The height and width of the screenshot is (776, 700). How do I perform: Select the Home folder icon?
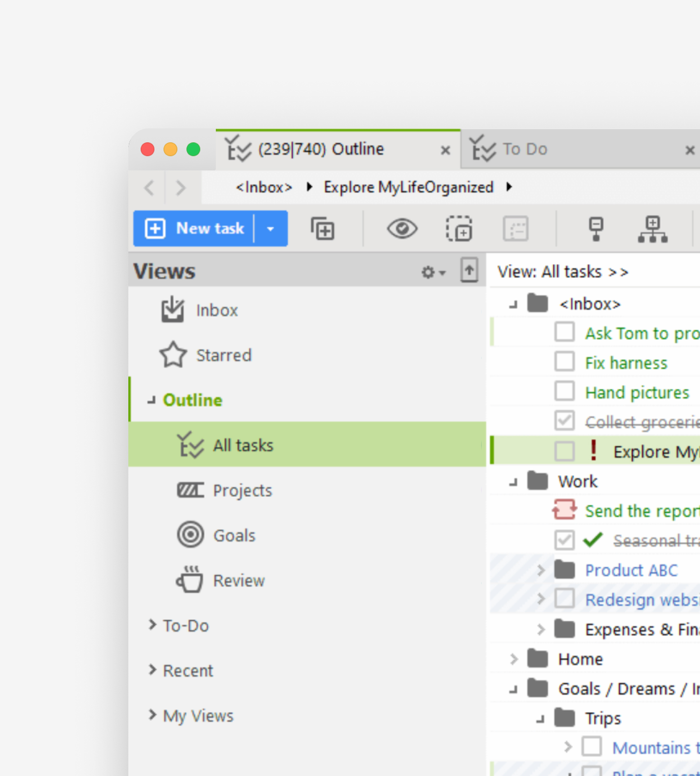pos(537,659)
